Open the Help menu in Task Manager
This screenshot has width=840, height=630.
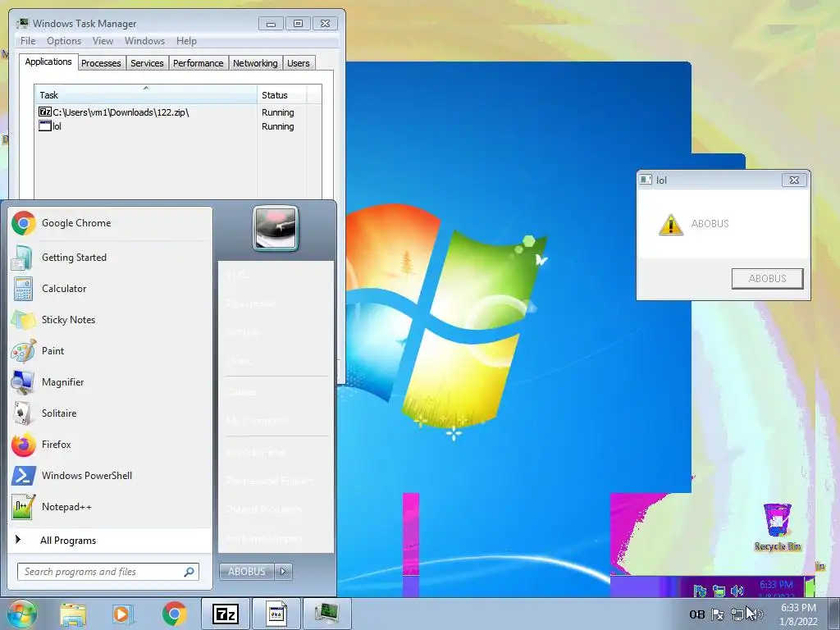pos(186,41)
